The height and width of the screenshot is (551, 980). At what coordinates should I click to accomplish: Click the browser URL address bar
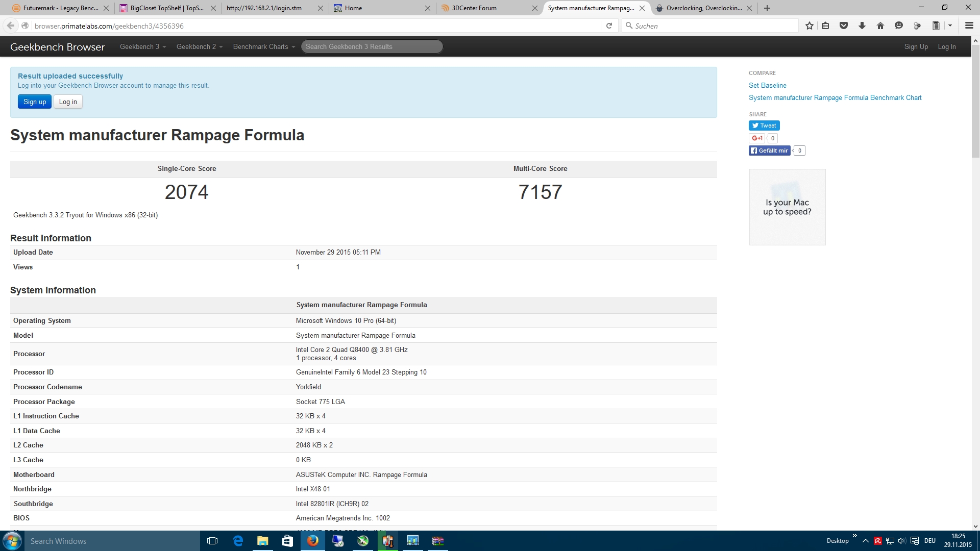(x=316, y=26)
